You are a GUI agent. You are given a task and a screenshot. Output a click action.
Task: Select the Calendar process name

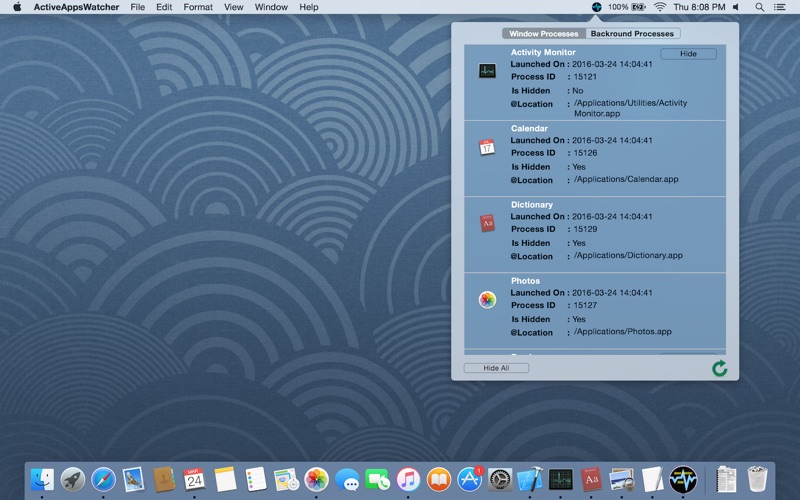pos(529,128)
